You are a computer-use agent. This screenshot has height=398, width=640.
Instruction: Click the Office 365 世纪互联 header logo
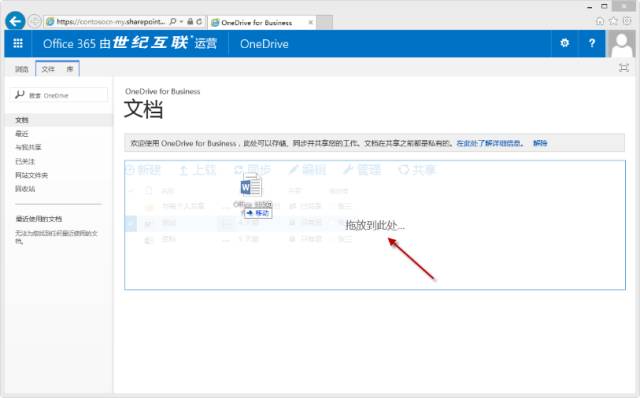tap(130, 43)
